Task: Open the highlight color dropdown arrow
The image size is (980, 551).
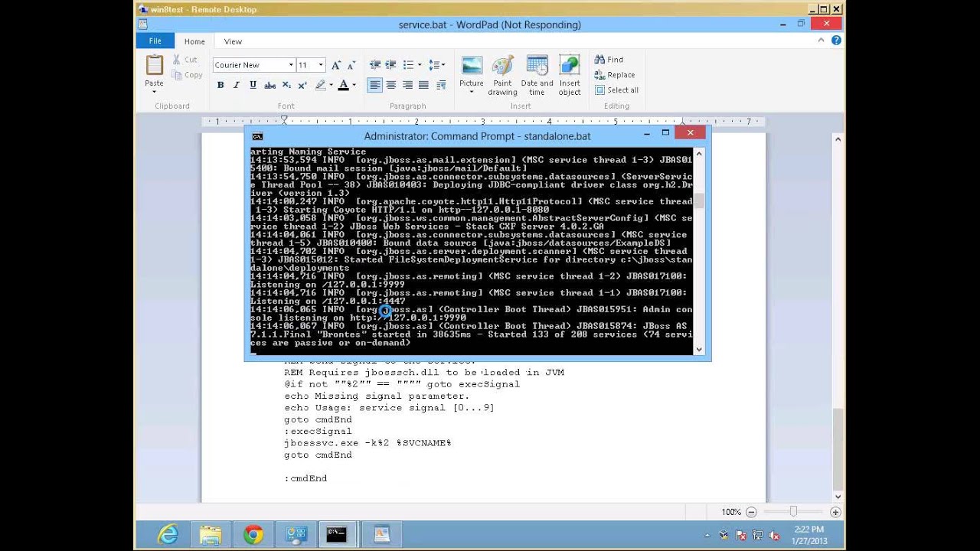Action: click(331, 85)
